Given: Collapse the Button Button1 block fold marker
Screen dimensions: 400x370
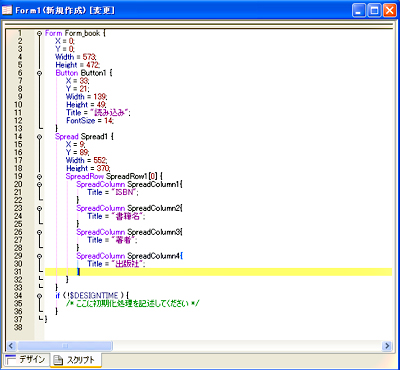Looking at the screenshot, I should pyautogui.click(x=39, y=73).
